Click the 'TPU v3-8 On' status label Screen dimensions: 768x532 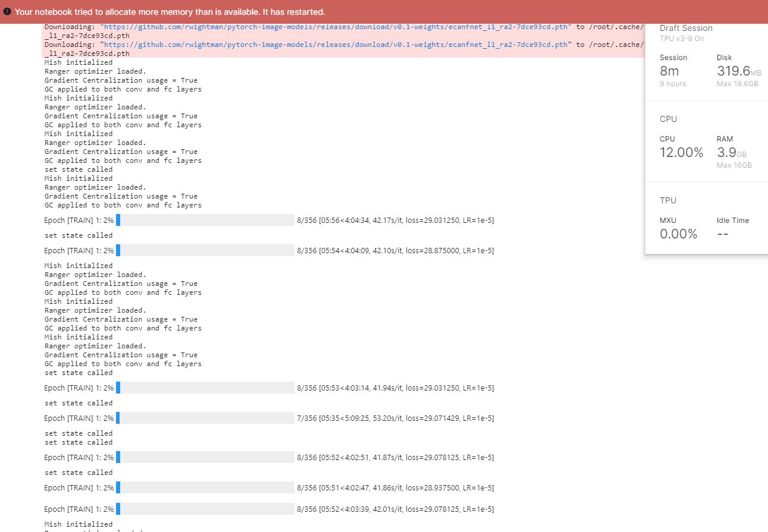[679, 38]
